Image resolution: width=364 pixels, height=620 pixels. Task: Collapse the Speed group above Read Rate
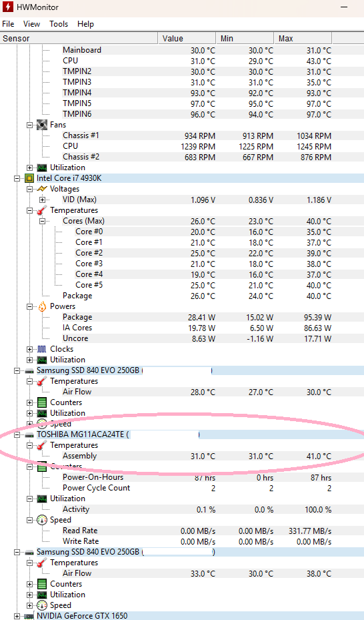tap(29, 520)
